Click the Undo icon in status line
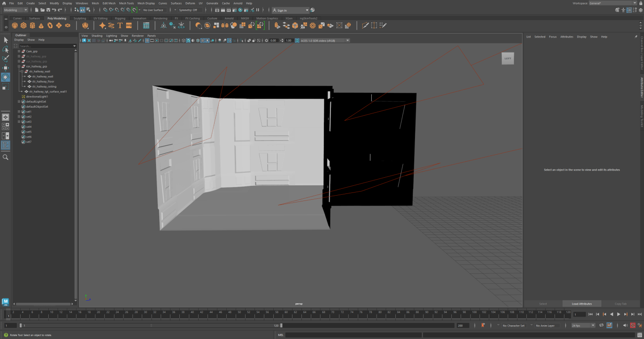This screenshot has width=644, height=339. tap(54, 10)
